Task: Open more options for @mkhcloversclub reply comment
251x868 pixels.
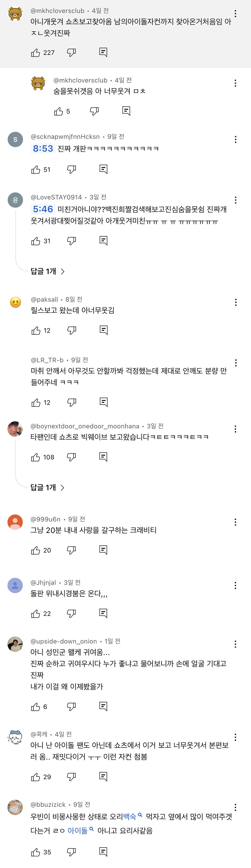Action: point(235,83)
